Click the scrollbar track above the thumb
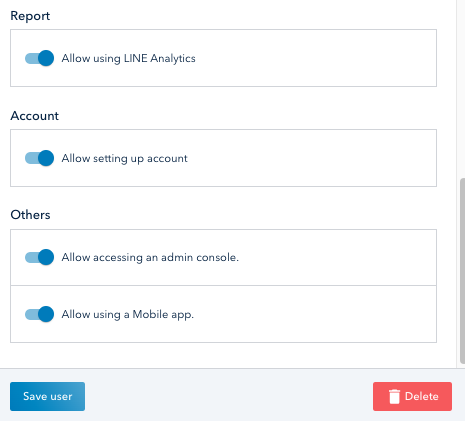 point(462,87)
